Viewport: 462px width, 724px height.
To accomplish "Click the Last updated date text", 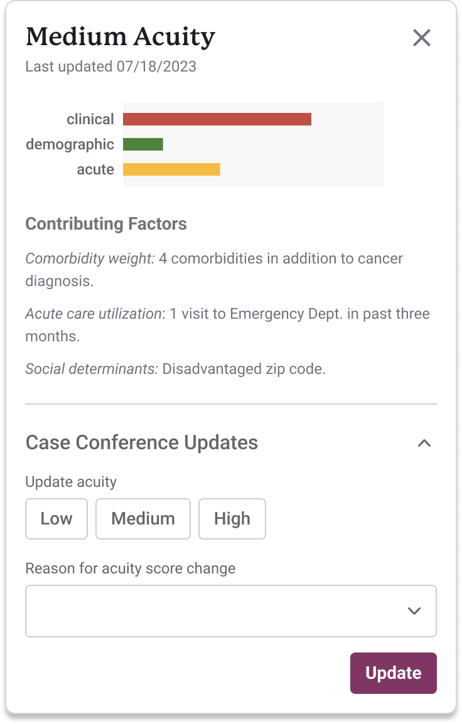I will [111, 66].
